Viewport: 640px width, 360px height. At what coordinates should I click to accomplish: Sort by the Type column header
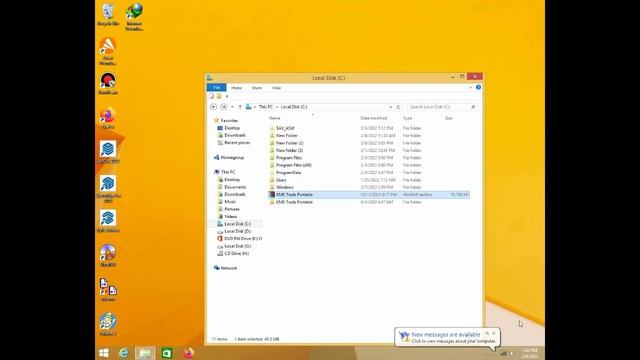tap(407, 118)
